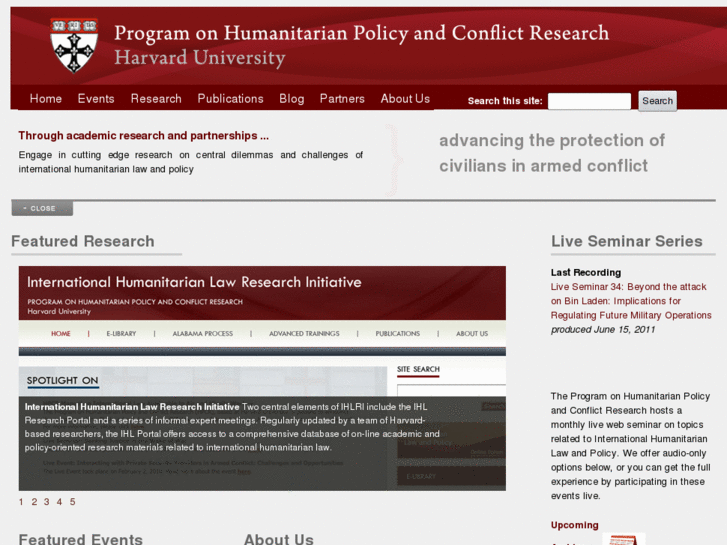Screen dimensions: 727x545
Task: Go to the Events page
Action: (x=96, y=99)
